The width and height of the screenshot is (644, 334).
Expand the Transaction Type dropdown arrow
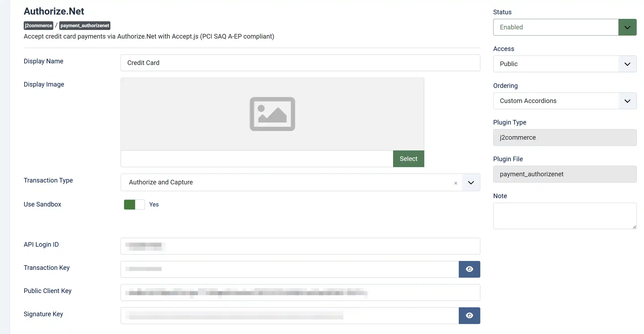(471, 183)
